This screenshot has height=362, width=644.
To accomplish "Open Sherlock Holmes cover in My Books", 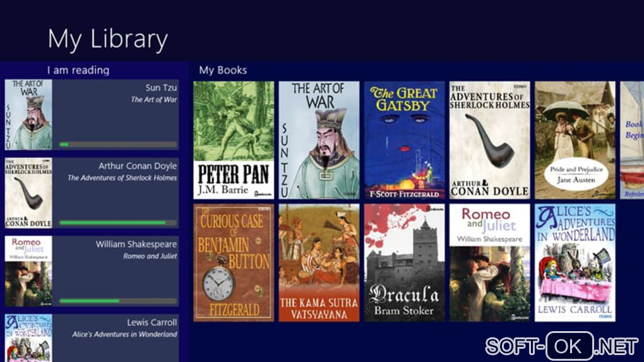I will pyautogui.click(x=489, y=140).
